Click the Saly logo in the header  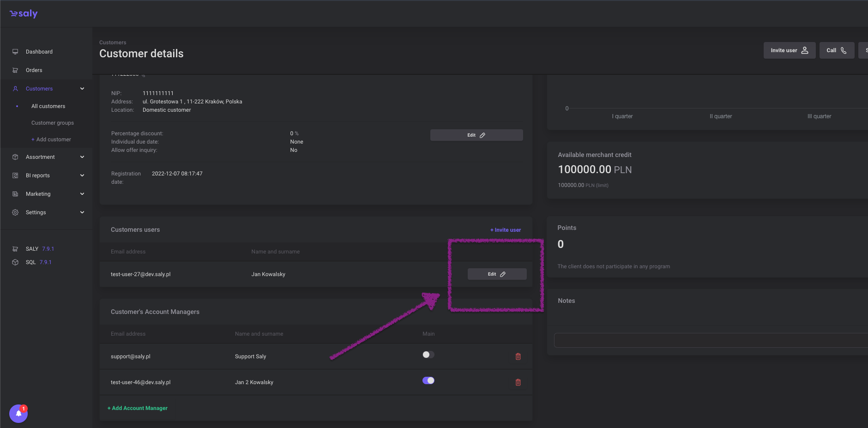point(24,14)
